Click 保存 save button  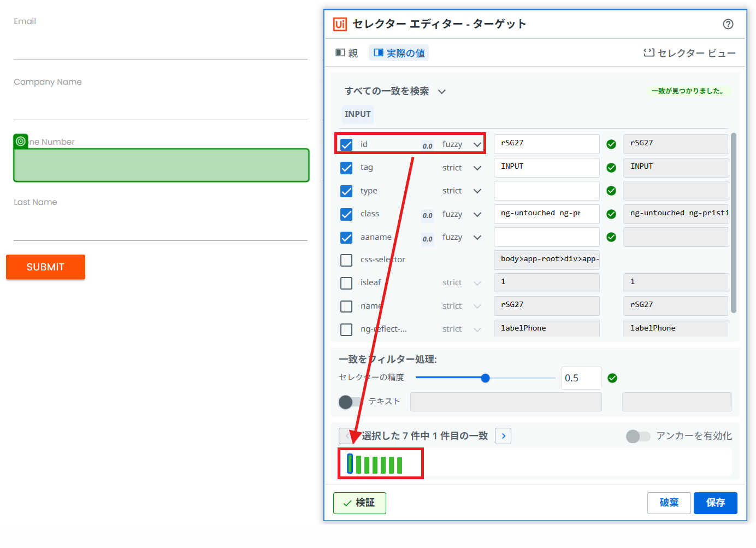716,503
